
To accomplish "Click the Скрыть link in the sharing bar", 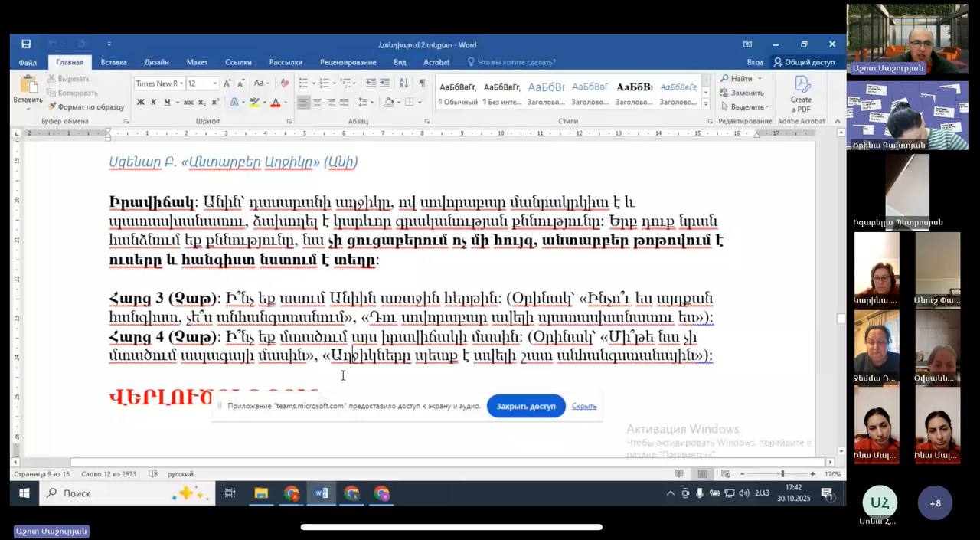I will point(584,406).
